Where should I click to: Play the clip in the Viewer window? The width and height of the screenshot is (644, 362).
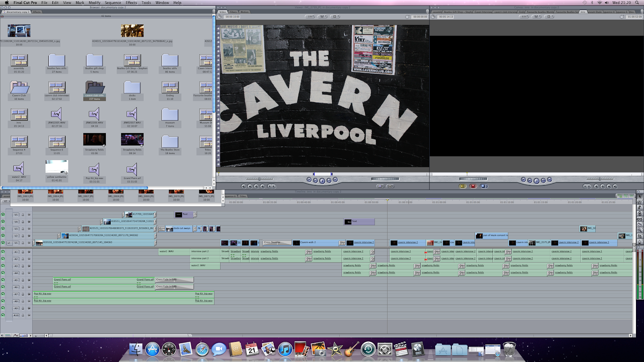pos(322,181)
